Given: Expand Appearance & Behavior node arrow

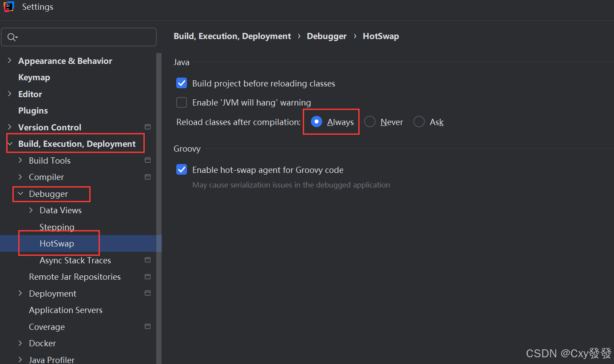Looking at the screenshot, I should coord(10,61).
